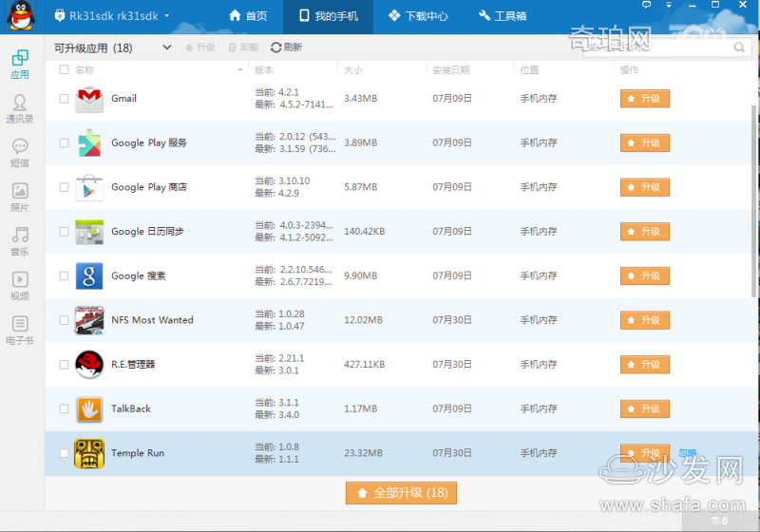
Task: Open the 音乐 music sidebar icon
Action: pos(20,241)
